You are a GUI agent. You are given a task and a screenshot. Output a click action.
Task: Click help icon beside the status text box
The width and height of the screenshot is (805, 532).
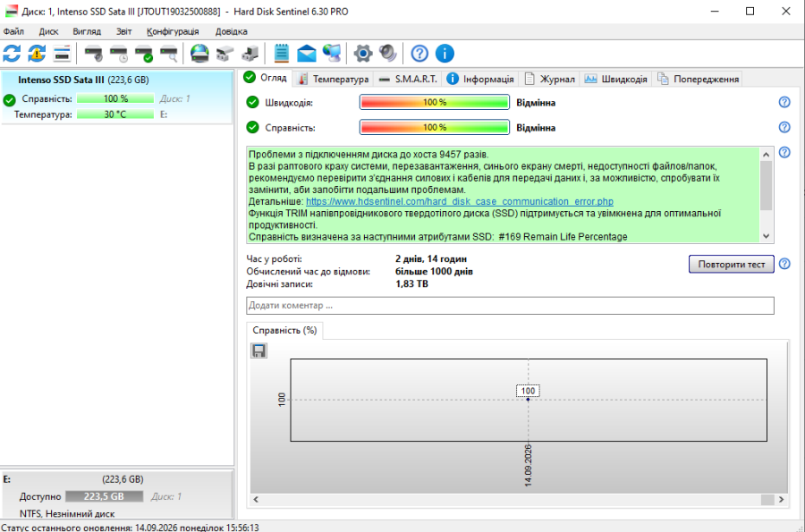(x=784, y=152)
